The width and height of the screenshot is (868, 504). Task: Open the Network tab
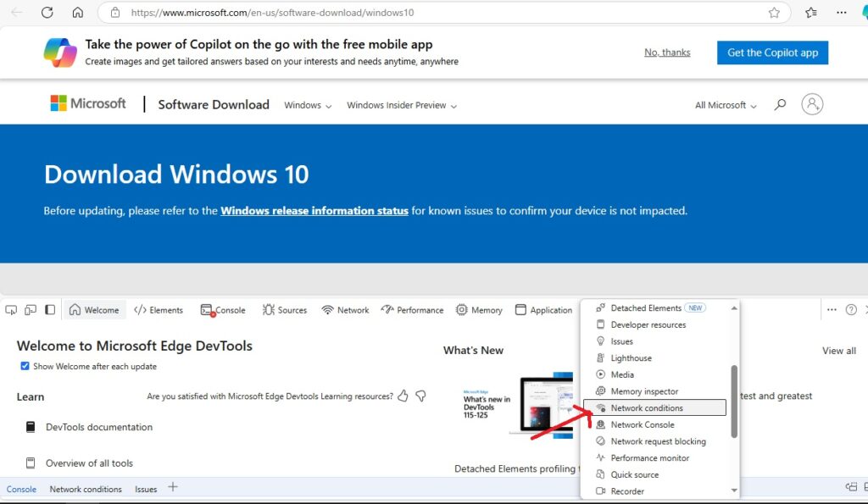[x=345, y=310]
